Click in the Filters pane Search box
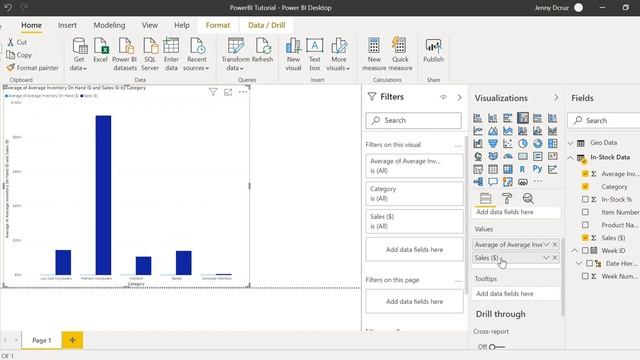The image size is (640, 360). [x=414, y=120]
